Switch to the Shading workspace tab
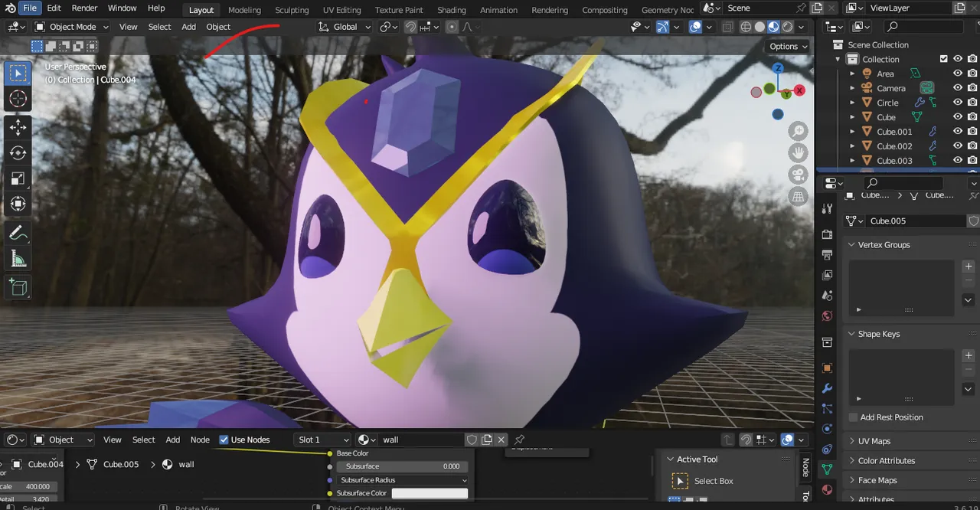 tap(451, 10)
